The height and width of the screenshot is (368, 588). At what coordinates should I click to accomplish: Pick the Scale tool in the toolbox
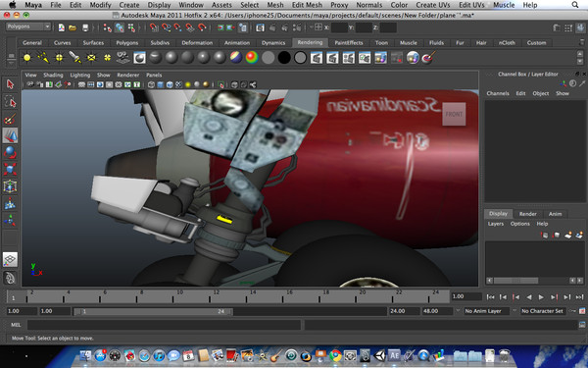[x=10, y=170]
